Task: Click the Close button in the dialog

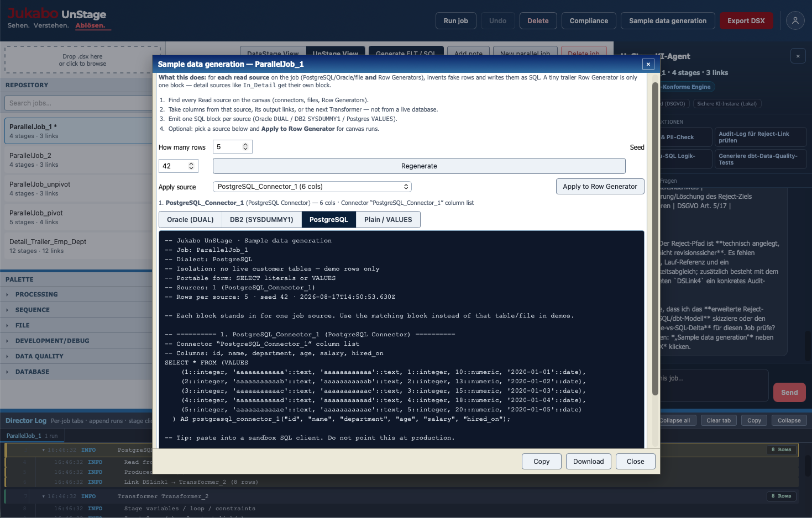Action: click(x=636, y=462)
